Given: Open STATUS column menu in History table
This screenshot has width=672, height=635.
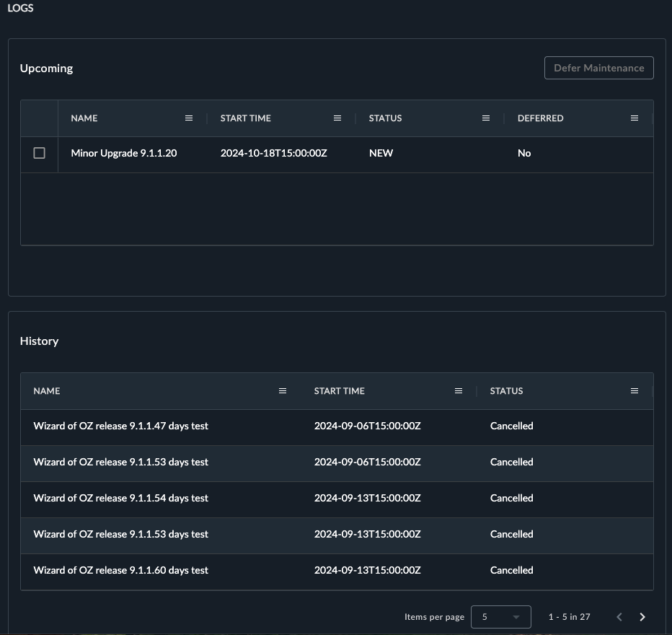Looking at the screenshot, I should (x=635, y=391).
